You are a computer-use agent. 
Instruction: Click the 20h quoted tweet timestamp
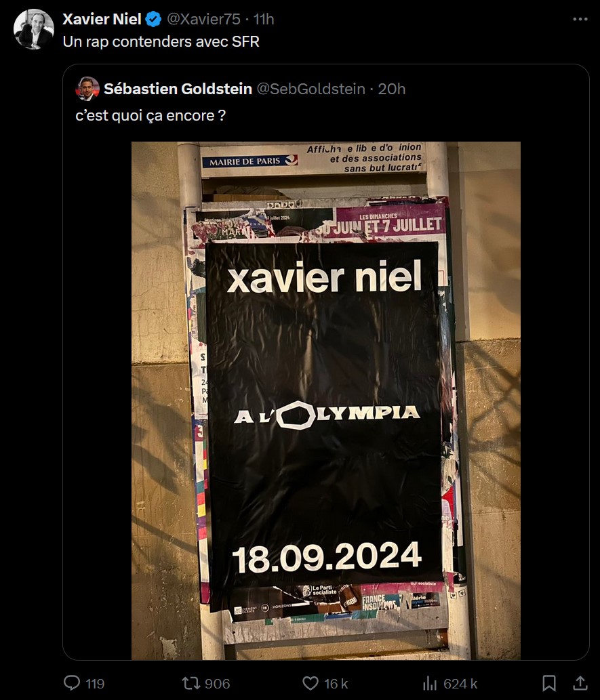point(392,89)
